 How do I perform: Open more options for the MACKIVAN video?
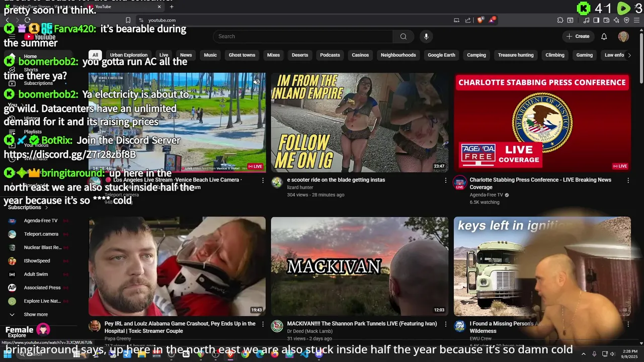pos(445,324)
